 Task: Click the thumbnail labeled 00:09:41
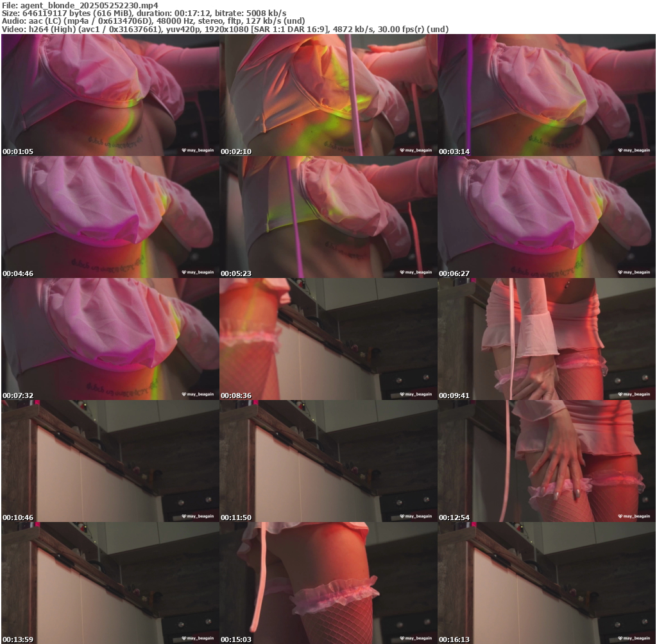tap(547, 339)
